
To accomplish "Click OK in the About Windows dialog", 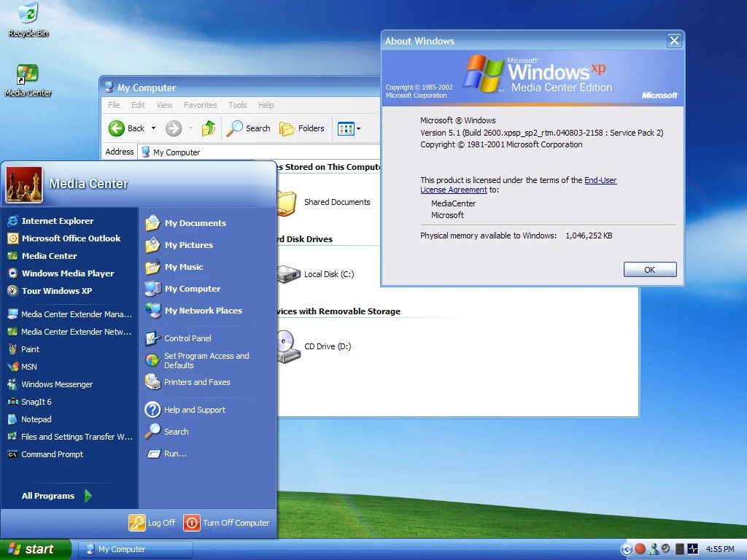I will (x=649, y=269).
